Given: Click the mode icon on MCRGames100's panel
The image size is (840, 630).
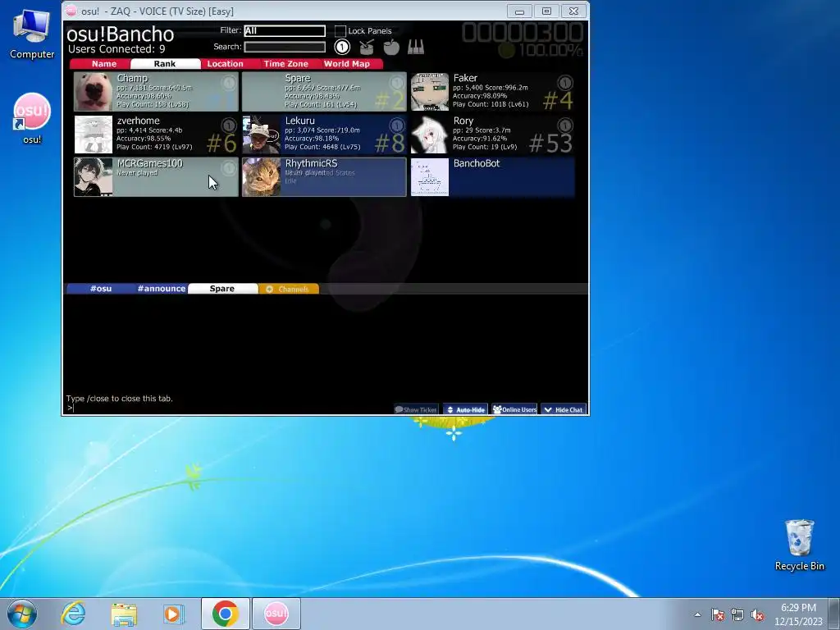Looking at the screenshot, I should tap(229, 168).
